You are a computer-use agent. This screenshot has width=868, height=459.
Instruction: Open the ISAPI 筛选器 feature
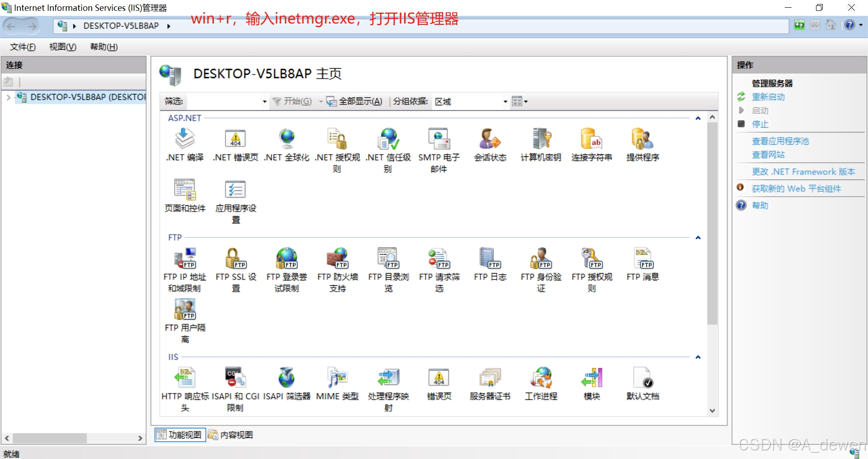tap(287, 384)
